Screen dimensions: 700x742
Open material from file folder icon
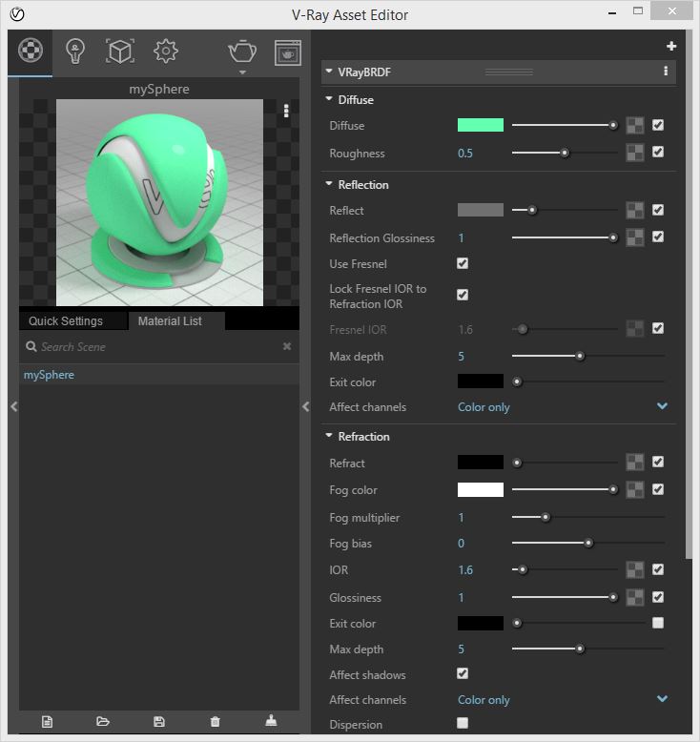103,722
